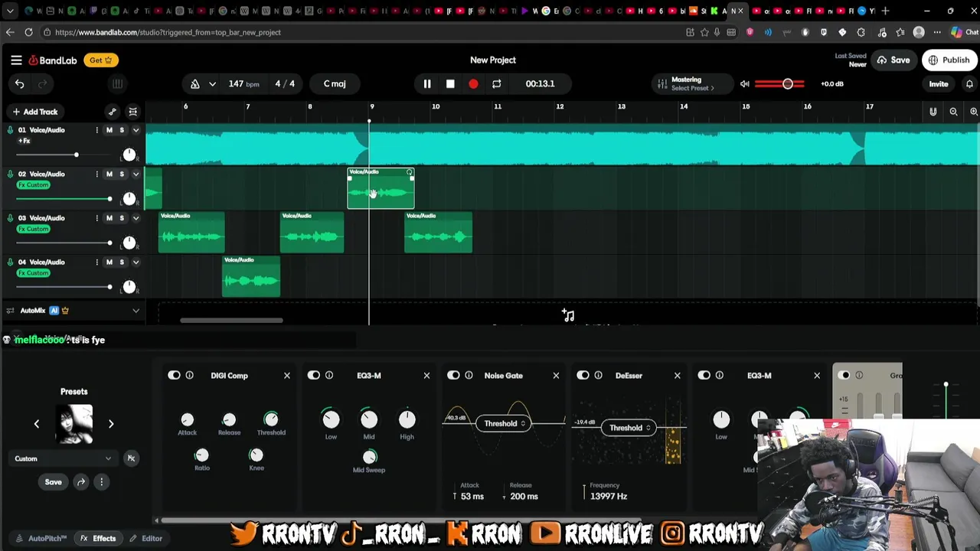Go to the next preset arrow
Viewport: 980px width, 551px height.
[111, 424]
